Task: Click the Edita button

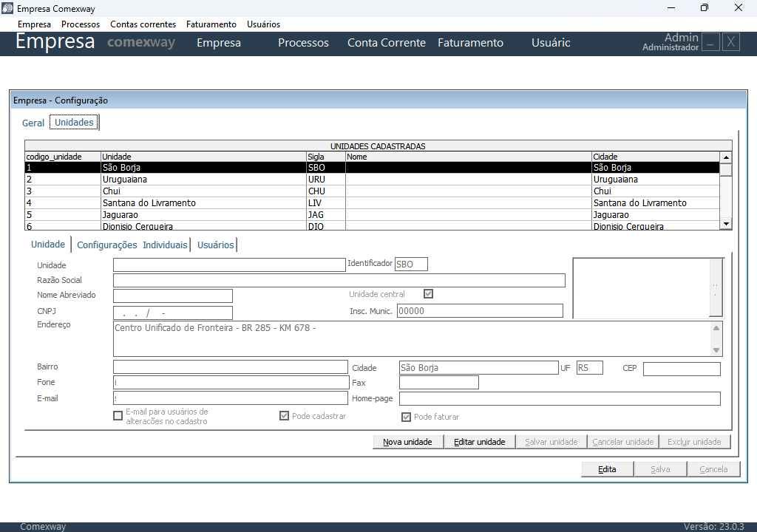Action: [x=607, y=469]
